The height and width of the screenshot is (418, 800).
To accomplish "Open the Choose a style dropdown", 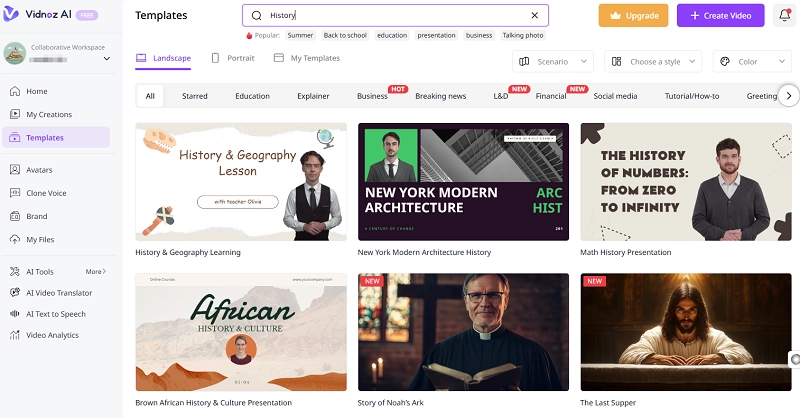I will pos(653,61).
